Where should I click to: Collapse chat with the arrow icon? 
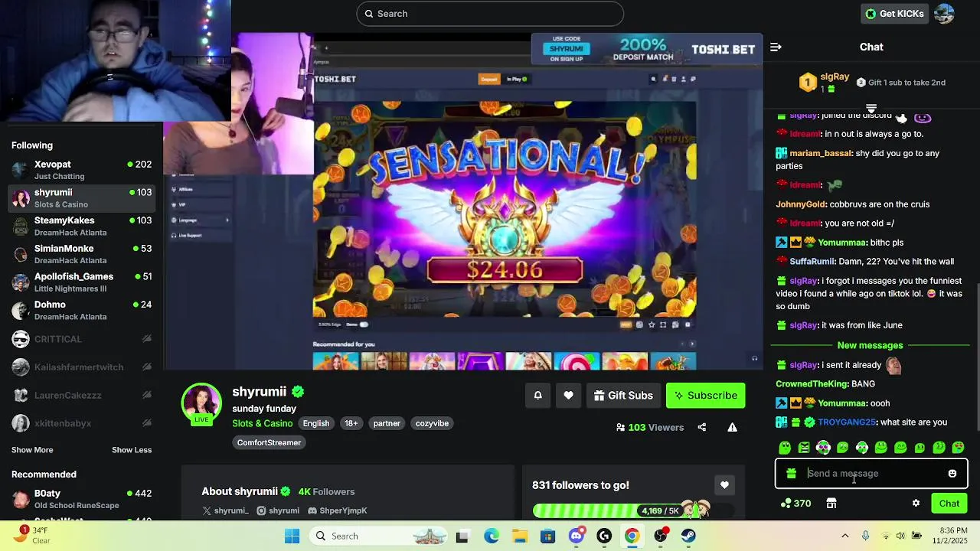pos(776,47)
